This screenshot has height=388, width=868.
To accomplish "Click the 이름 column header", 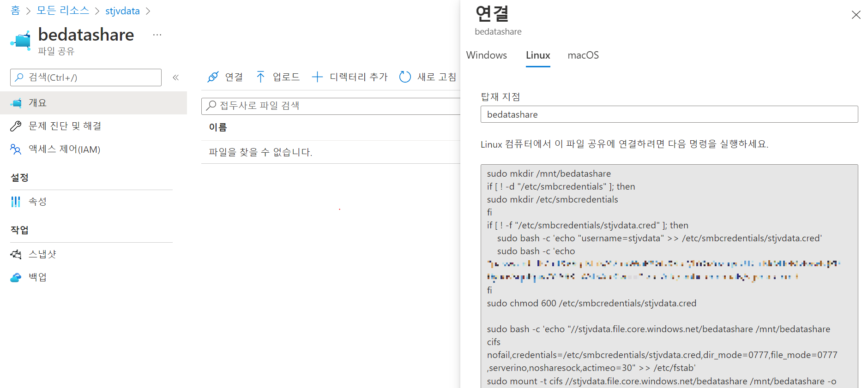I will [x=218, y=127].
